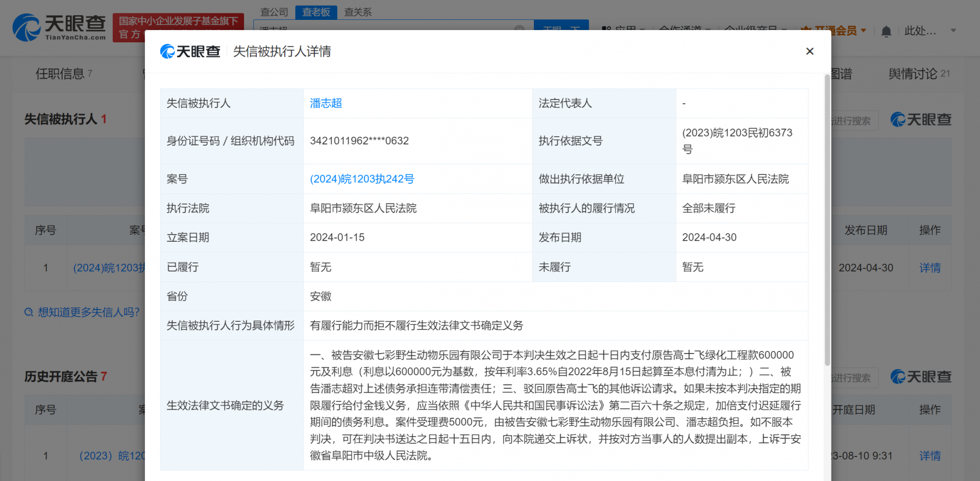Viewport: 980px width, 481px height.
Task: Click the dialog's vertical scrollbar
Action: point(827,220)
